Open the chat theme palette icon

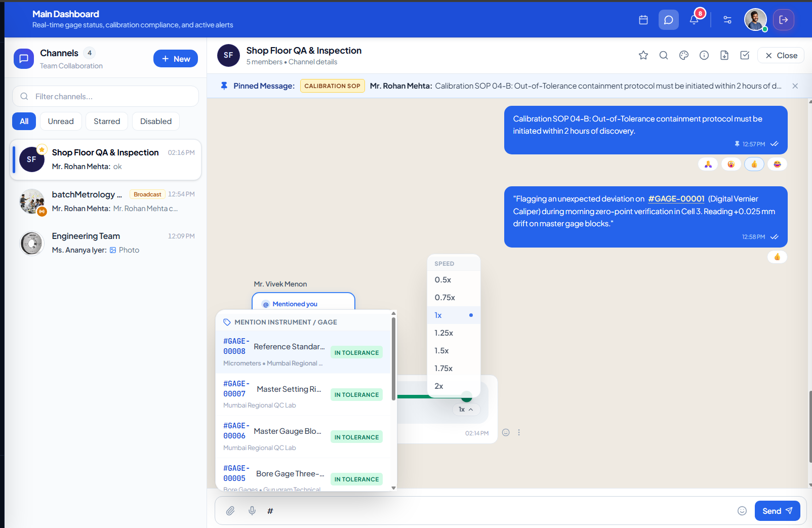coord(684,55)
